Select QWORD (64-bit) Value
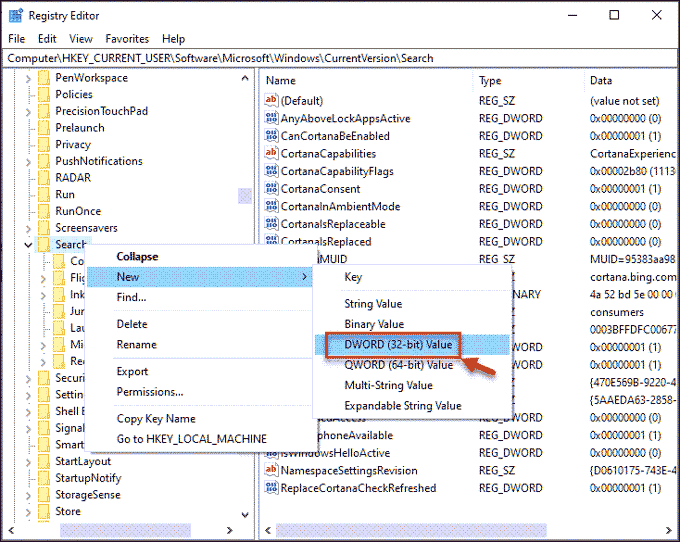Screen dimensions: 680x542 click(412, 365)
